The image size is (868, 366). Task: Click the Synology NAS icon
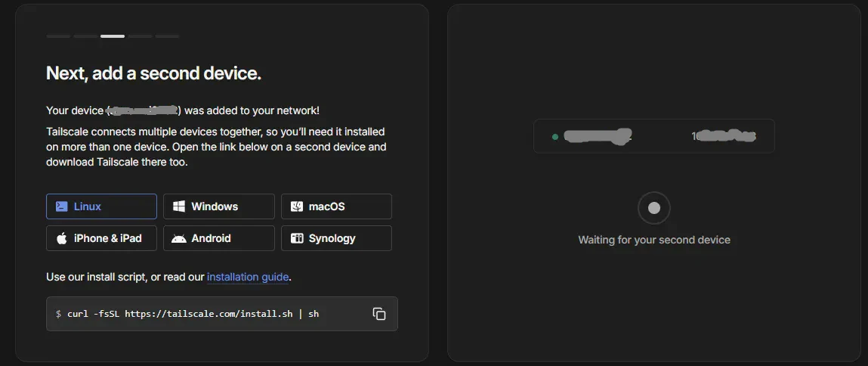tap(297, 238)
